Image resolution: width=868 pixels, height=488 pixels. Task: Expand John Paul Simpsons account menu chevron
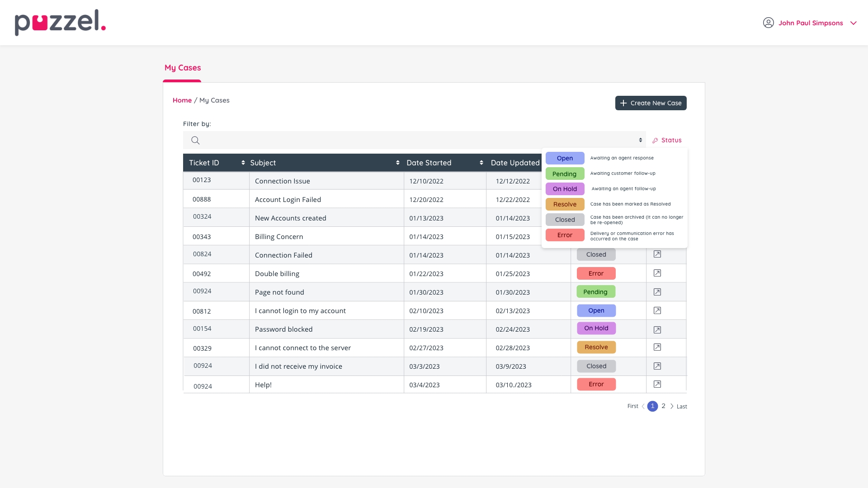pos(854,23)
